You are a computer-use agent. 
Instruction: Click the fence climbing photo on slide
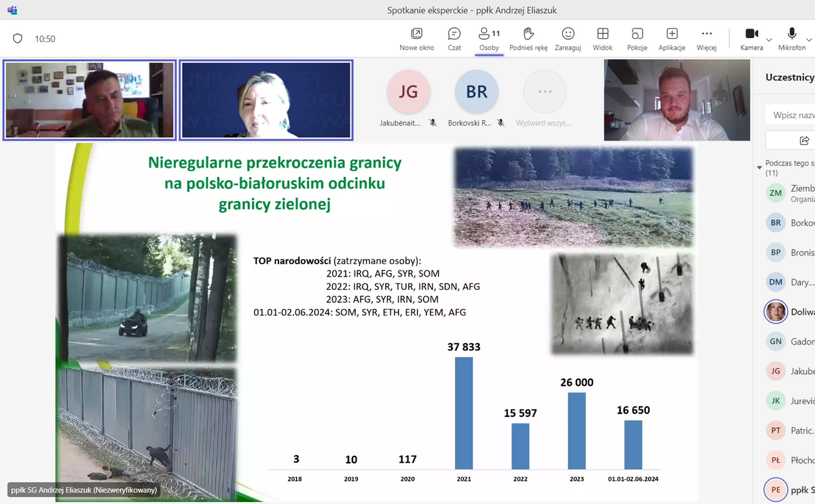pyautogui.click(x=147, y=433)
